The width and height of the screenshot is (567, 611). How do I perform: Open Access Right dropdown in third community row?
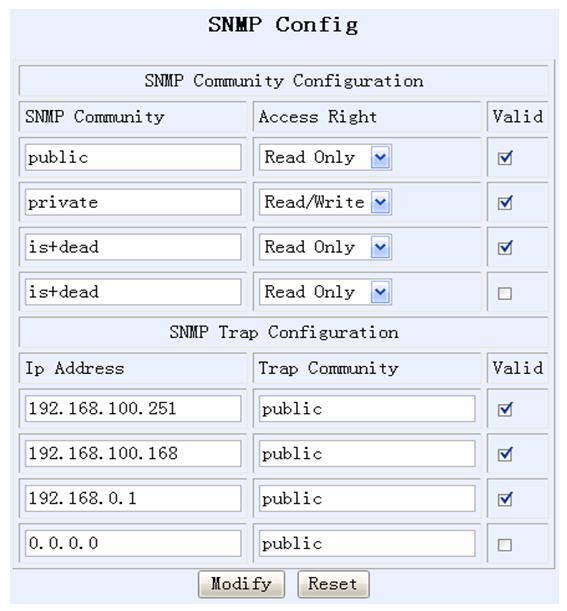[x=325, y=247]
